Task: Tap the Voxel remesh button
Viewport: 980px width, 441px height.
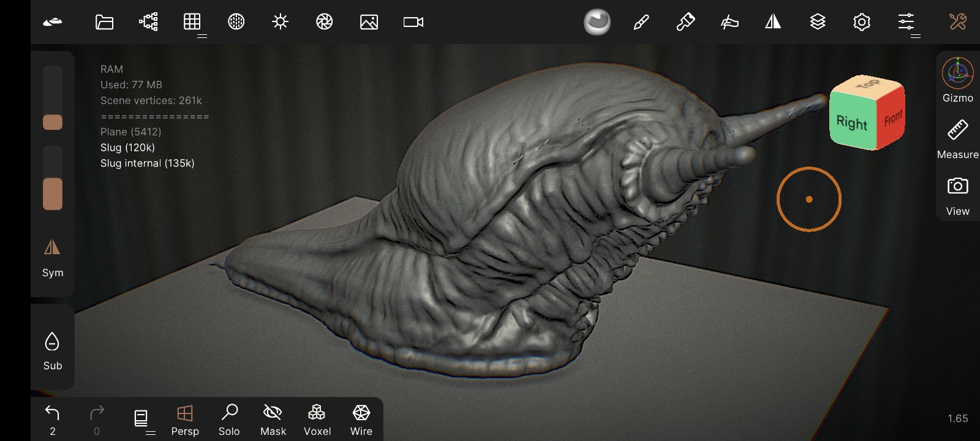Action: pyautogui.click(x=317, y=420)
